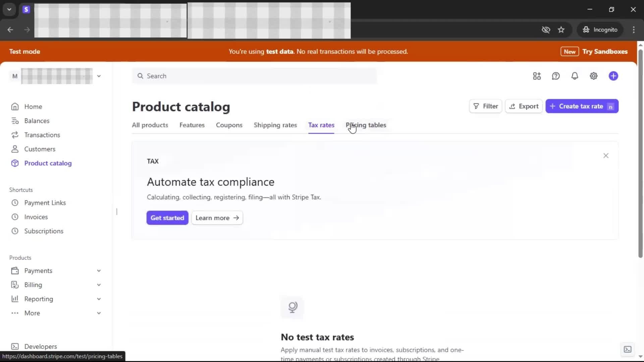Open the Stripe shell terminal icon
This screenshot has width=644, height=362.
tap(627, 349)
